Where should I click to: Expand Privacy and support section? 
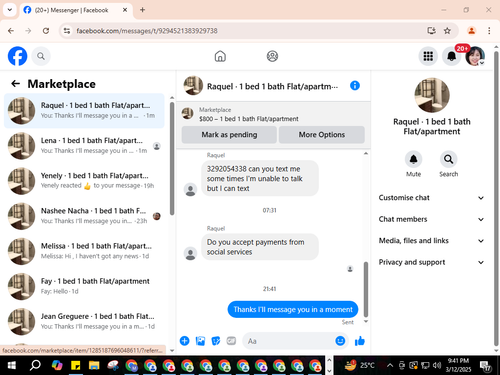[431, 262]
